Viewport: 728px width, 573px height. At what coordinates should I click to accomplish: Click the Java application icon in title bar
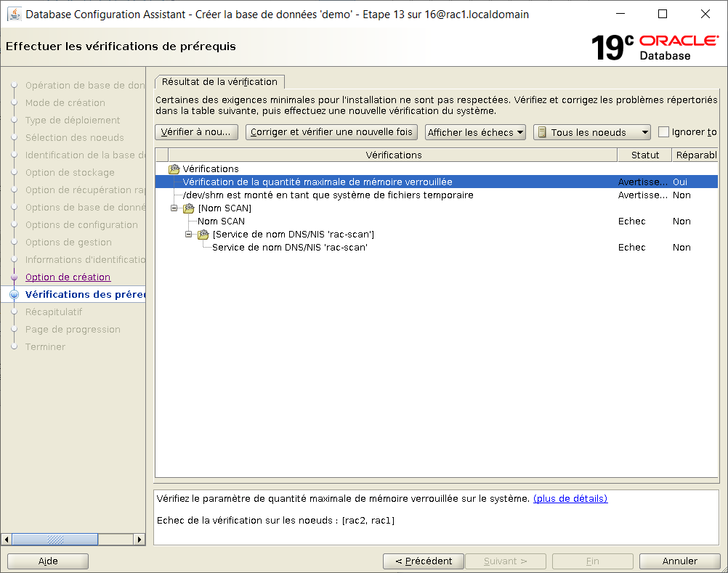15,15
